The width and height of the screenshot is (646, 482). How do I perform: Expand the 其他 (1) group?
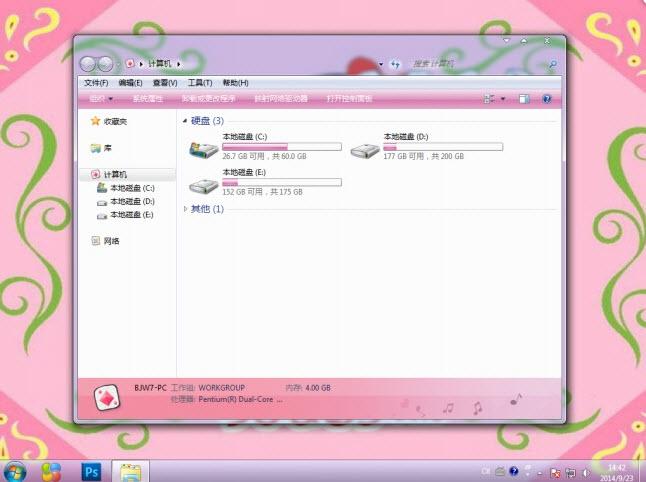tap(185, 209)
